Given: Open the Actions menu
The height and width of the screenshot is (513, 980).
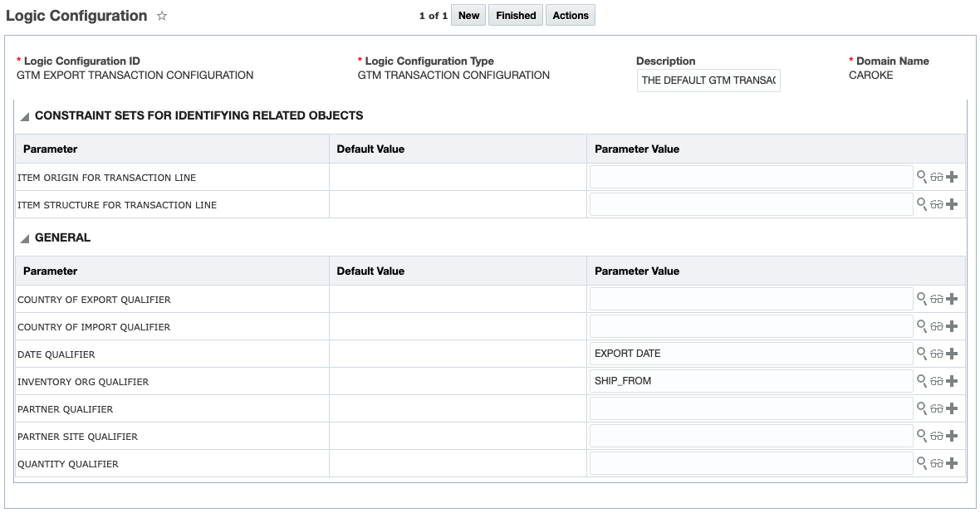Looking at the screenshot, I should [x=571, y=16].
